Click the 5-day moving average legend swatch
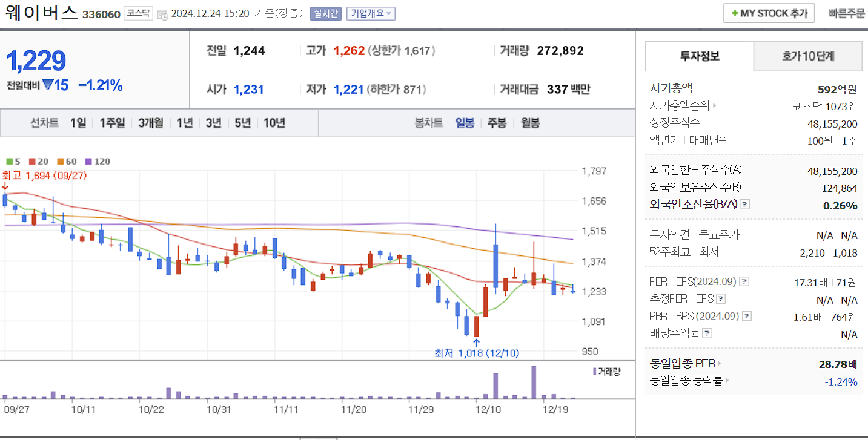 9,162
